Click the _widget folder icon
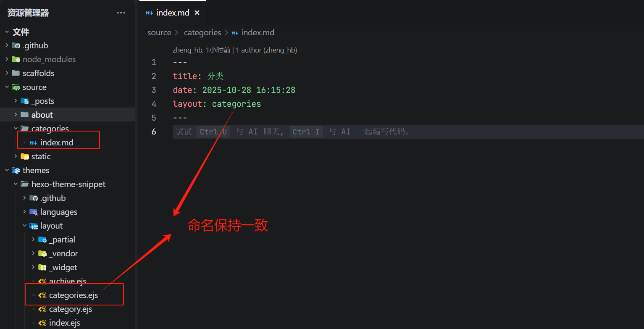Viewport: 644px width, 329px height. pos(42,267)
